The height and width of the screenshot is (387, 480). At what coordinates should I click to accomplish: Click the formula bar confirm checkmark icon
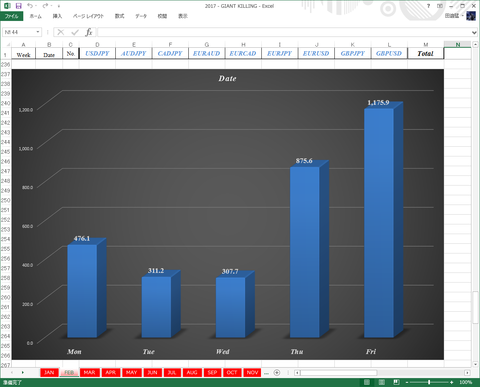(x=75, y=32)
